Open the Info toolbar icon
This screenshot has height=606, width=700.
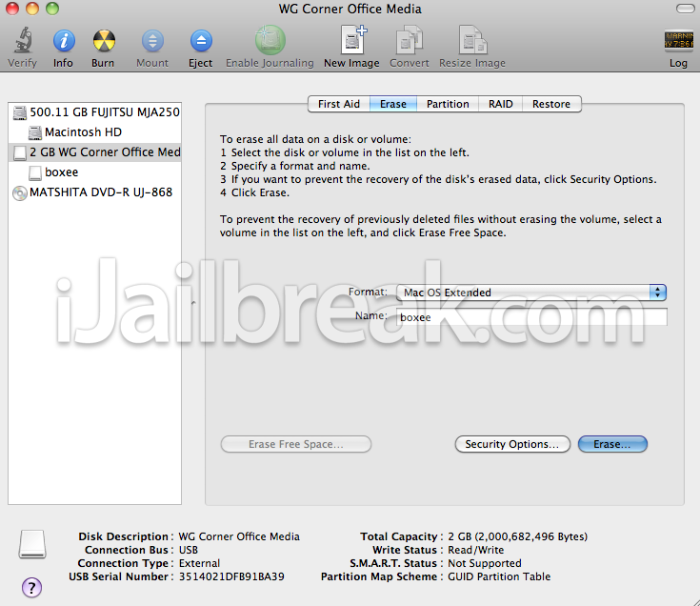(64, 41)
